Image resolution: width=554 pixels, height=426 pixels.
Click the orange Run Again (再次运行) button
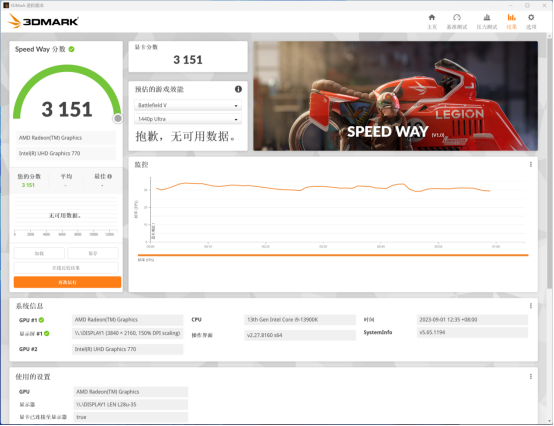67,282
